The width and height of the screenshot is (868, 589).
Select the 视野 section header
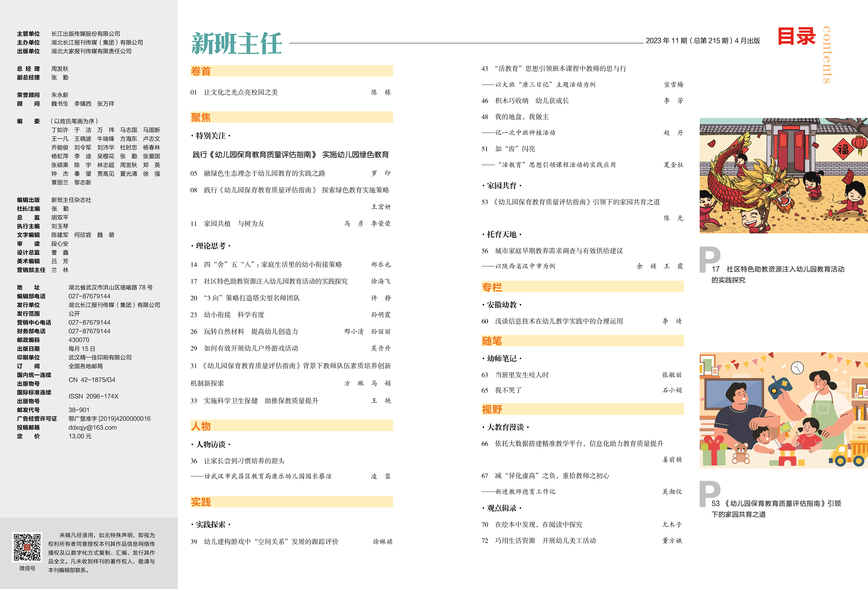[492, 409]
